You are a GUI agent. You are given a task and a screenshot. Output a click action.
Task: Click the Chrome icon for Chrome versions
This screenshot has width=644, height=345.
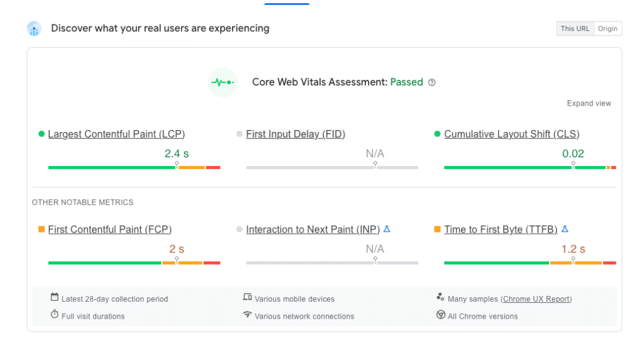(441, 315)
